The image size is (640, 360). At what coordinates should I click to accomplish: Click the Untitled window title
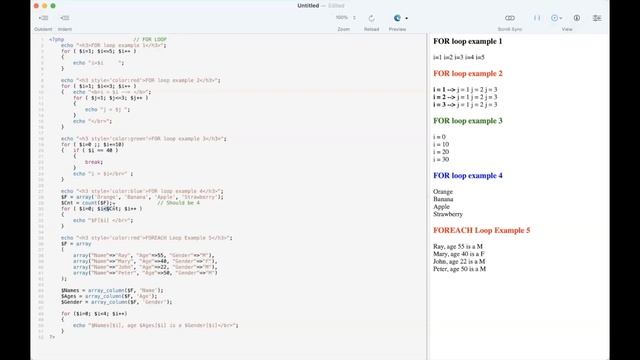point(308,6)
